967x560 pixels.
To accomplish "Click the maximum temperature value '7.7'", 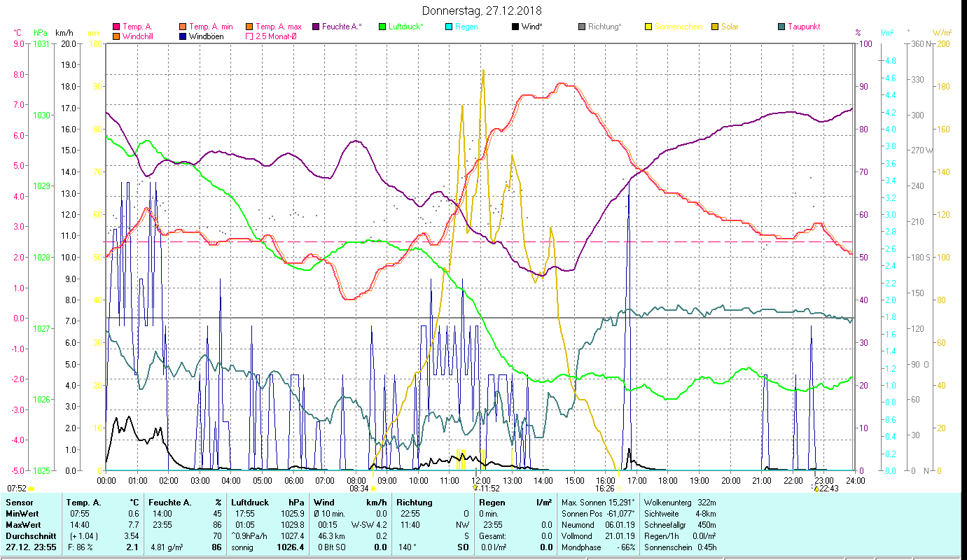I will (134, 525).
